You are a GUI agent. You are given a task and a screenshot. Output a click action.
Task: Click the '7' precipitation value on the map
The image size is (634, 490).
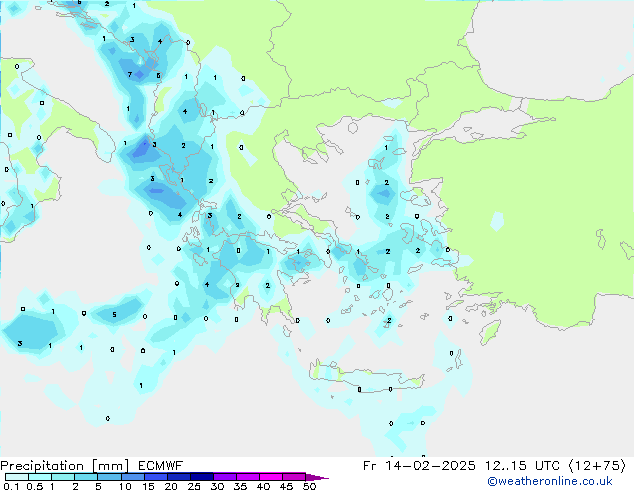pos(130,74)
